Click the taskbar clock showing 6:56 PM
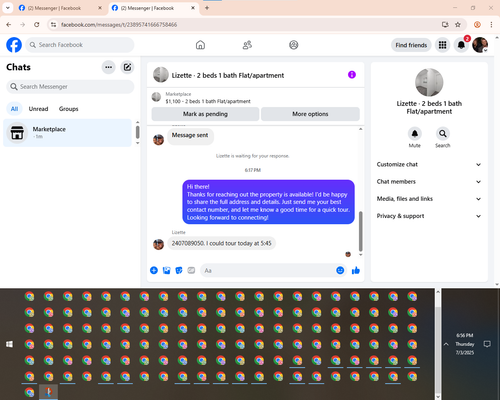 tap(465, 344)
